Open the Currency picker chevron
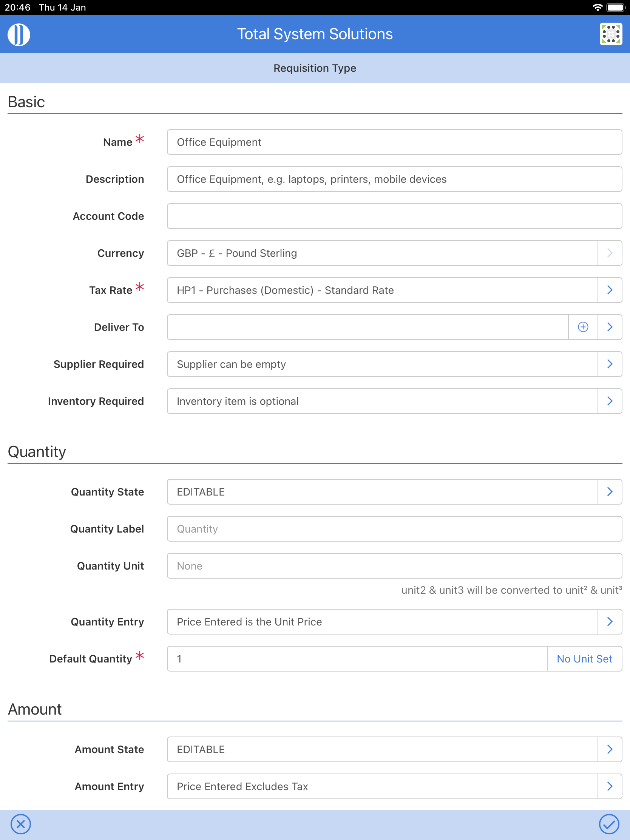Image resolution: width=630 pixels, height=840 pixels. point(610,253)
